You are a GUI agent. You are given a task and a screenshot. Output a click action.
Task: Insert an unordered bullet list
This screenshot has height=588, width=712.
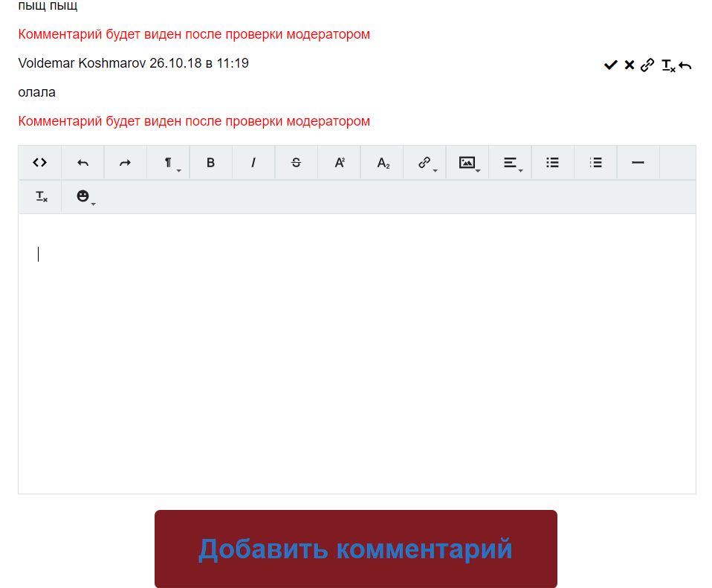[552, 163]
